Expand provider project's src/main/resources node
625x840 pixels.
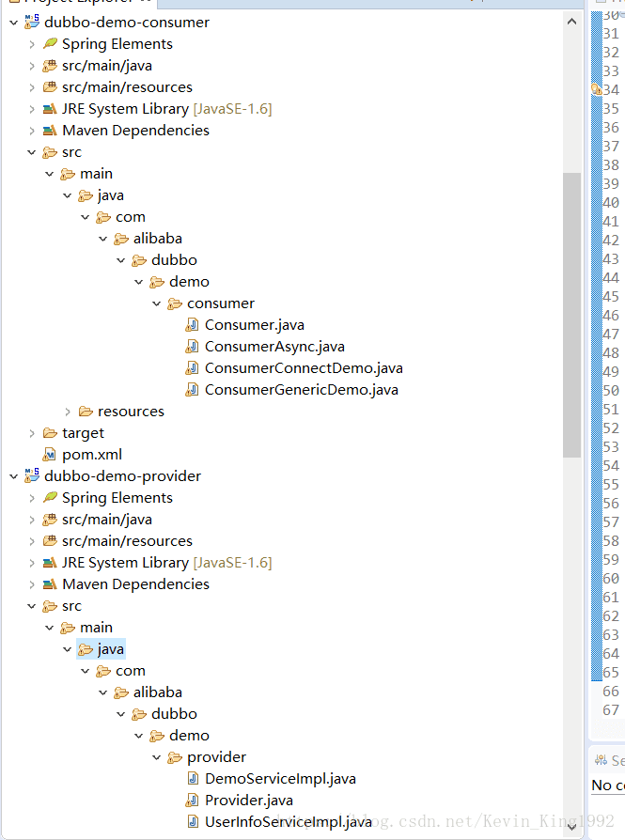[x=32, y=541]
